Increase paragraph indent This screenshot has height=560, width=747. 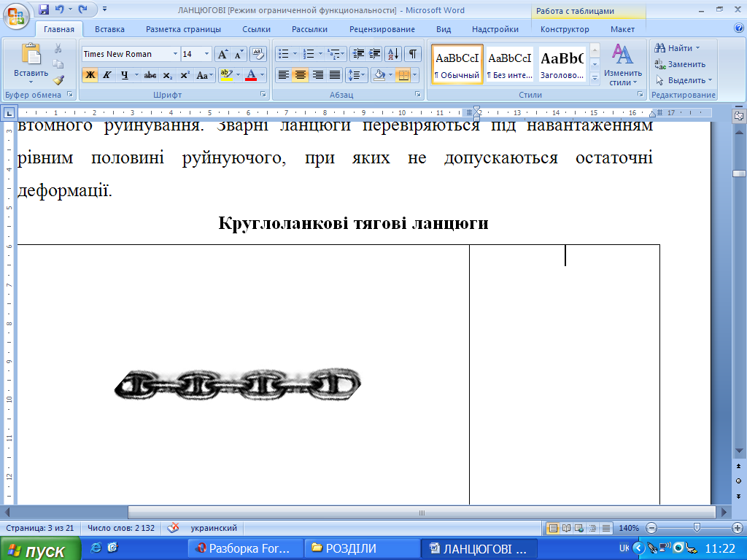pyautogui.click(x=374, y=54)
